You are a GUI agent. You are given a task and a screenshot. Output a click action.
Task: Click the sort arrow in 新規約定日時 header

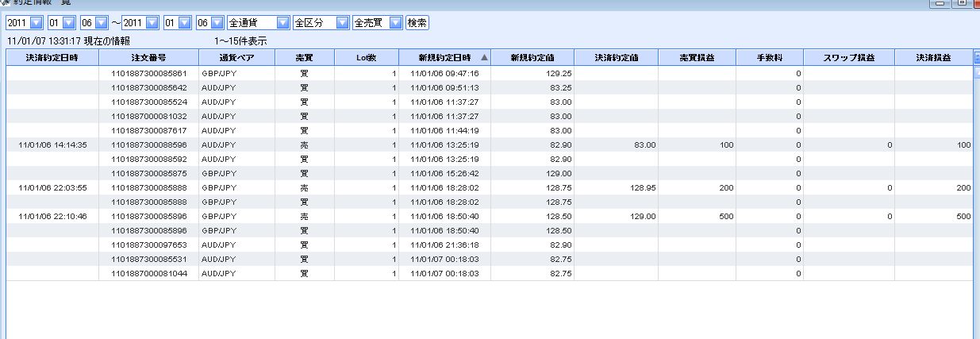pos(484,58)
